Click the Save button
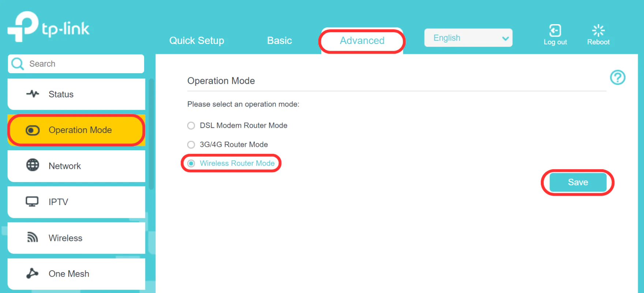This screenshot has height=293, width=644. (x=578, y=182)
